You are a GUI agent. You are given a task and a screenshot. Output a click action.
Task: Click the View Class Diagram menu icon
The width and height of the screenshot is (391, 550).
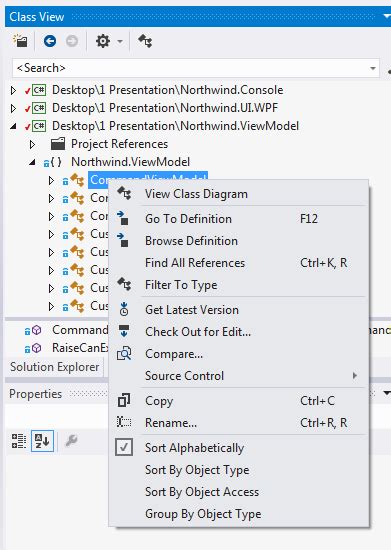(124, 194)
